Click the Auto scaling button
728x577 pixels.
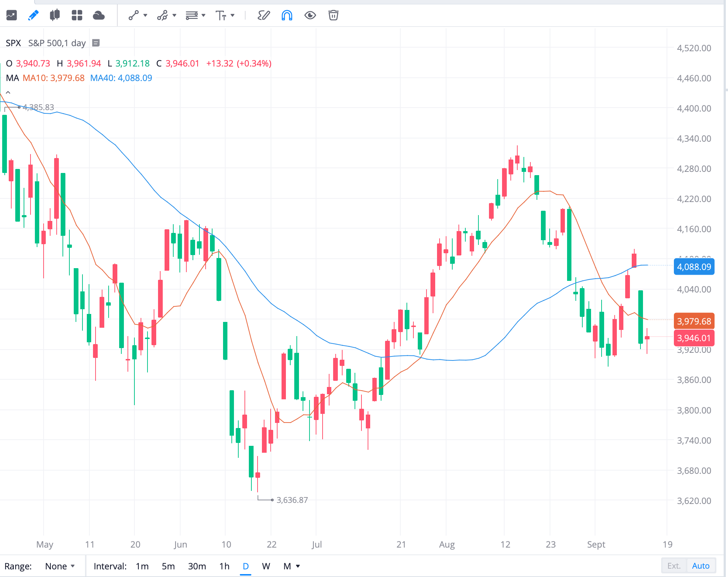[x=701, y=566]
